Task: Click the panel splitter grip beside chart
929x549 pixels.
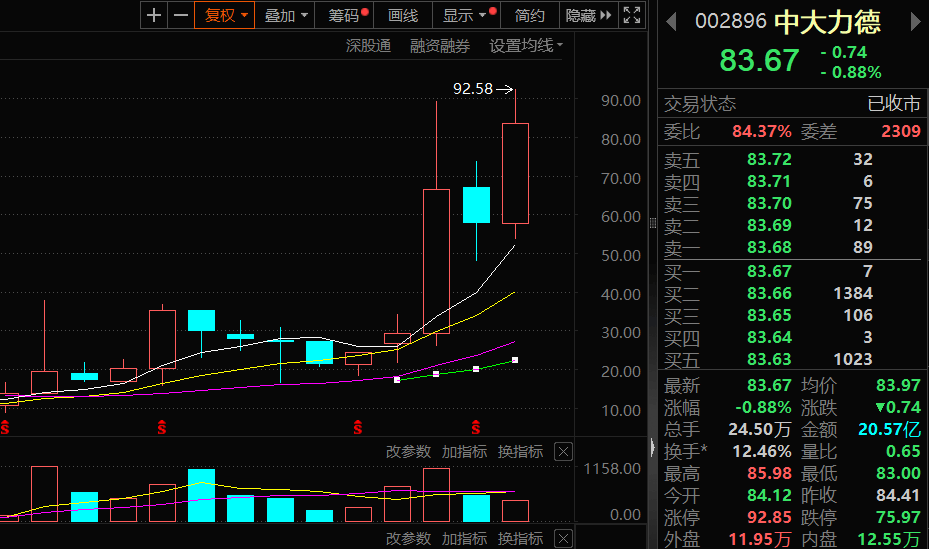Action: click(652, 223)
